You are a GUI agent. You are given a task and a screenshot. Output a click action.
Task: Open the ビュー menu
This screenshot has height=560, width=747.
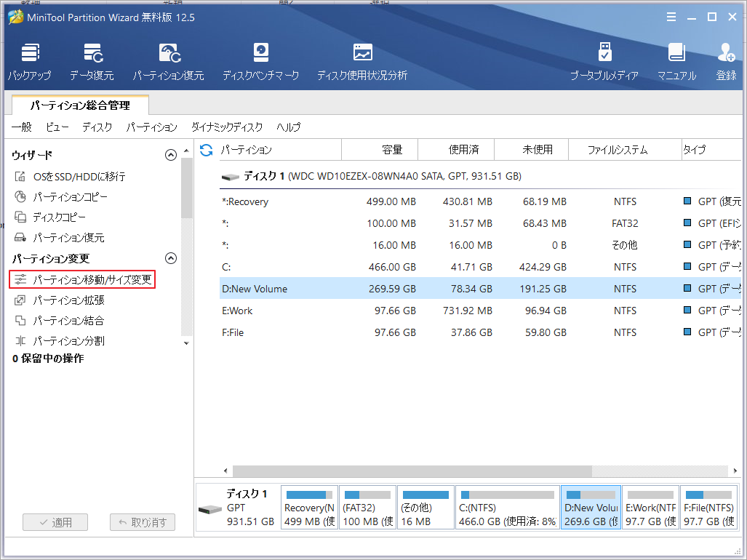57,127
